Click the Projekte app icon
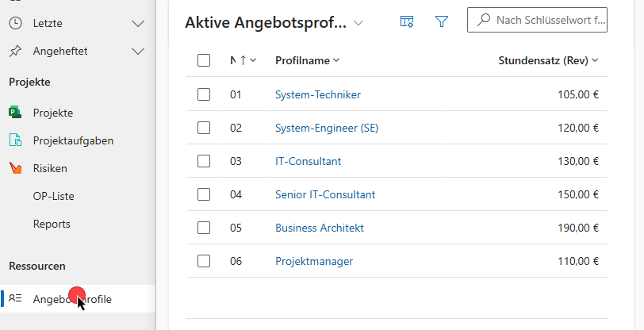This screenshot has width=644, height=330. tap(15, 113)
